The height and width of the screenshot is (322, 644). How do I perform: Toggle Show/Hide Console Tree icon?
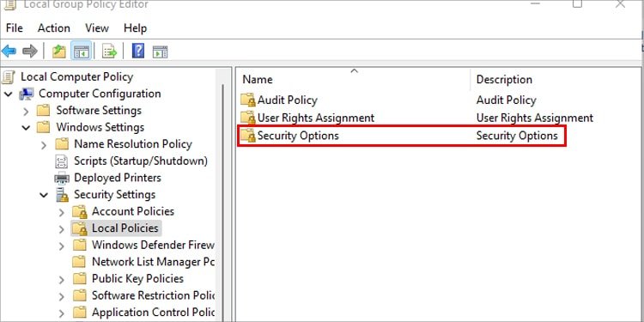pos(81,52)
